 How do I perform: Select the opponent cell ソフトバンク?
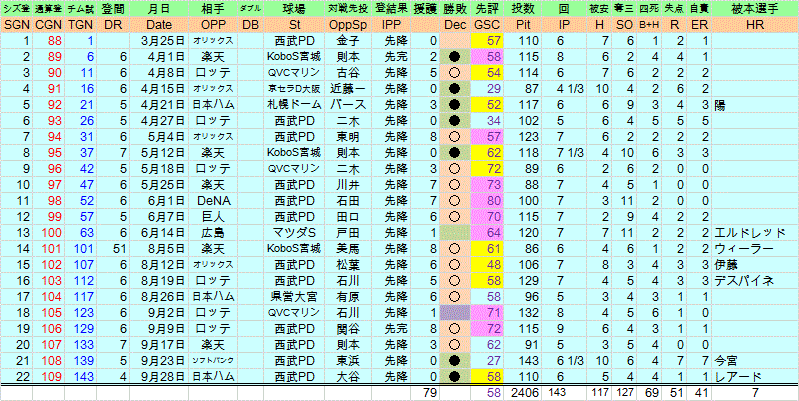click(x=212, y=360)
